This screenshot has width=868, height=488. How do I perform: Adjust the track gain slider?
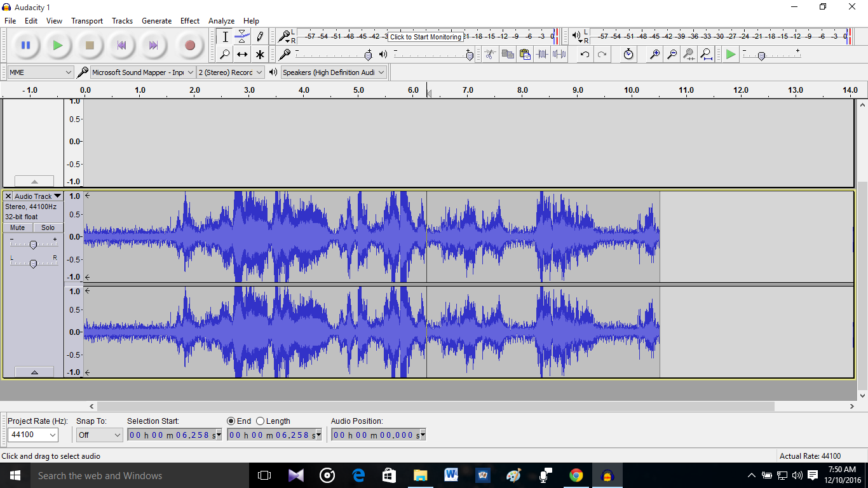click(x=33, y=245)
